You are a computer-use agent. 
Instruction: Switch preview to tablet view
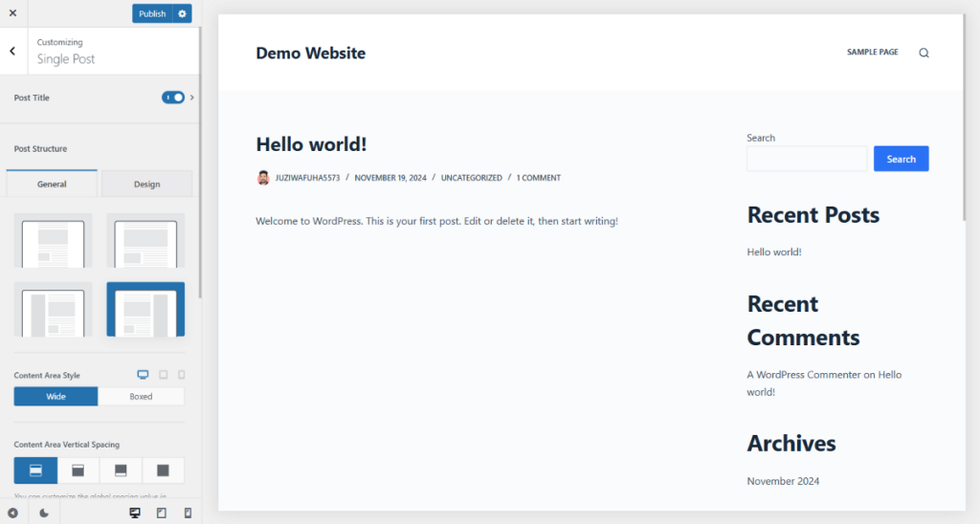(161, 513)
